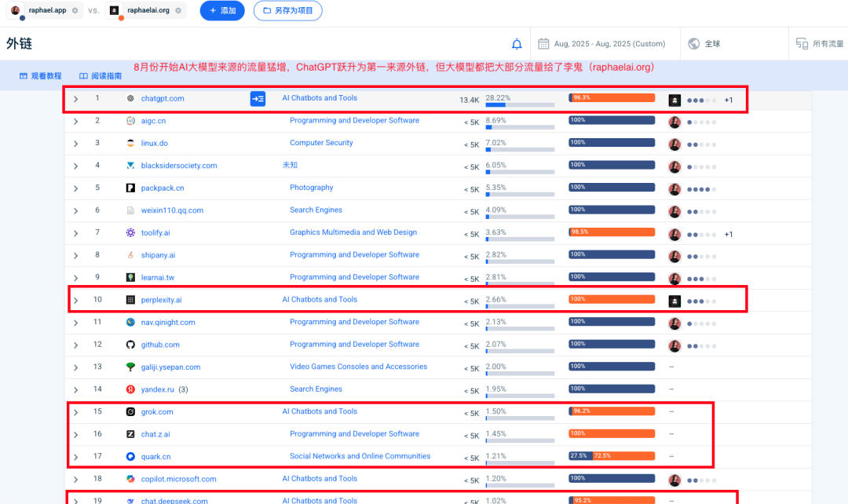Click the copilot.microsoft.com favicon
The height and width of the screenshot is (504, 848).
pyautogui.click(x=130, y=479)
